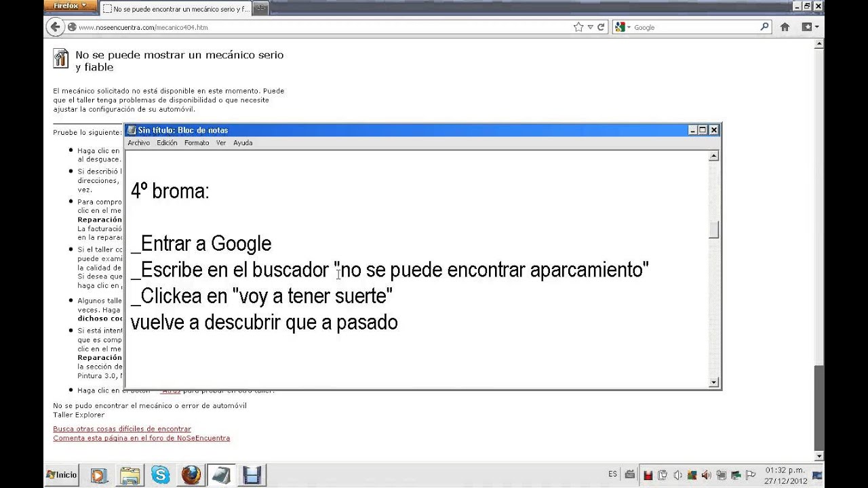Open the media player taskbar icon

98,475
